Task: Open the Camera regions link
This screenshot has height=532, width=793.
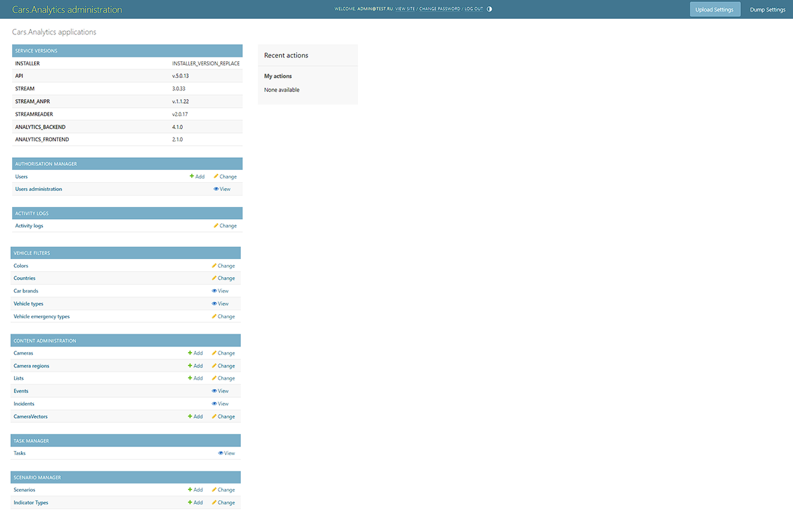Action: (31, 365)
